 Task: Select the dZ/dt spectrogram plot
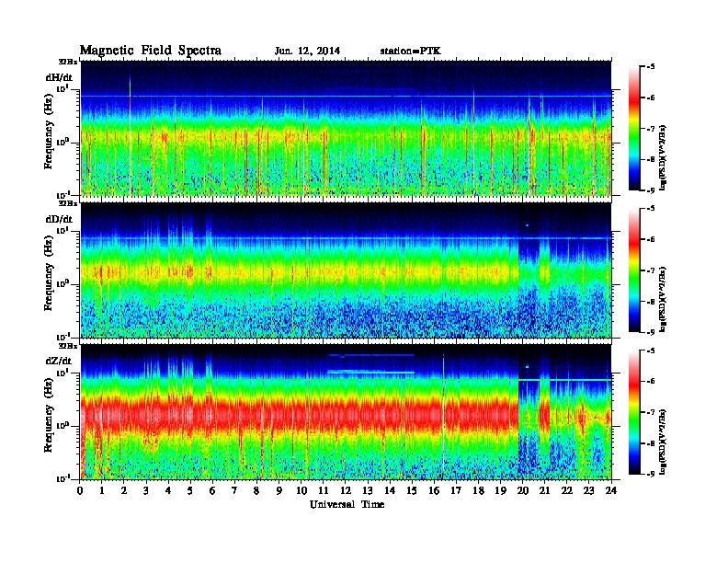pos(346,412)
